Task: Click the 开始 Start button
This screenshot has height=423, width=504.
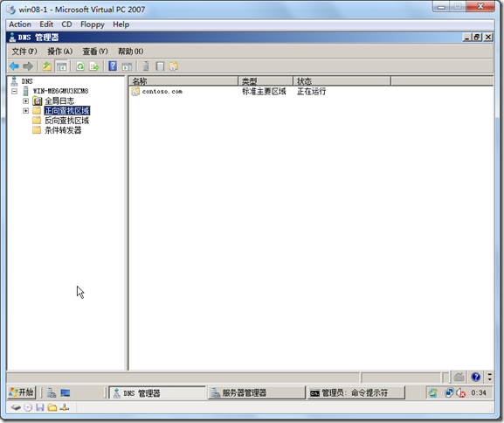Action: (21, 392)
